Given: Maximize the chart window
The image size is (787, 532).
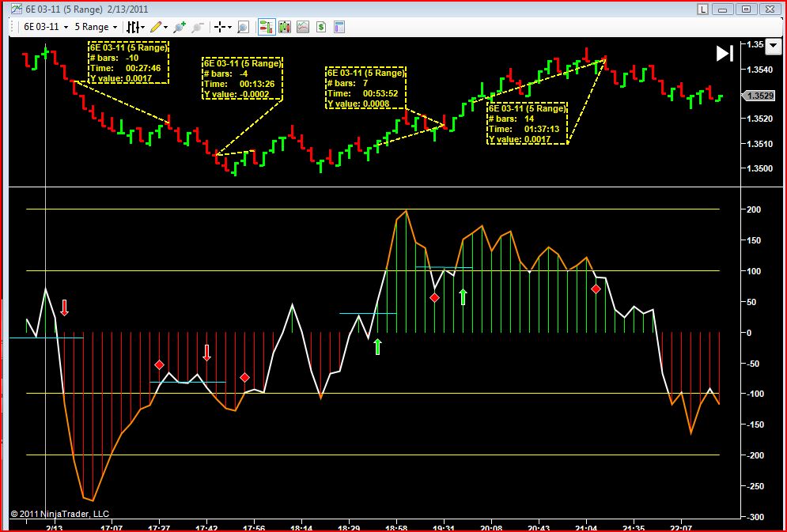Looking at the screenshot, I should 746,9.
